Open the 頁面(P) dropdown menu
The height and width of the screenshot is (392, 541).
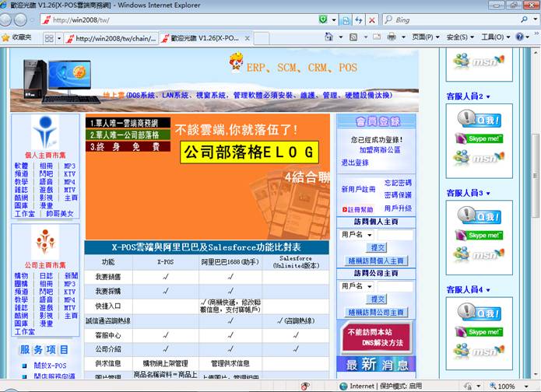coord(426,37)
